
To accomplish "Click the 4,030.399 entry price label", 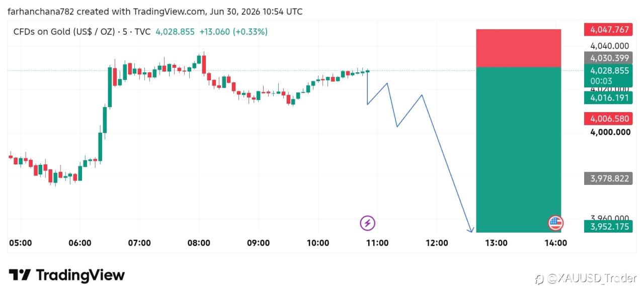I will coord(607,58).
